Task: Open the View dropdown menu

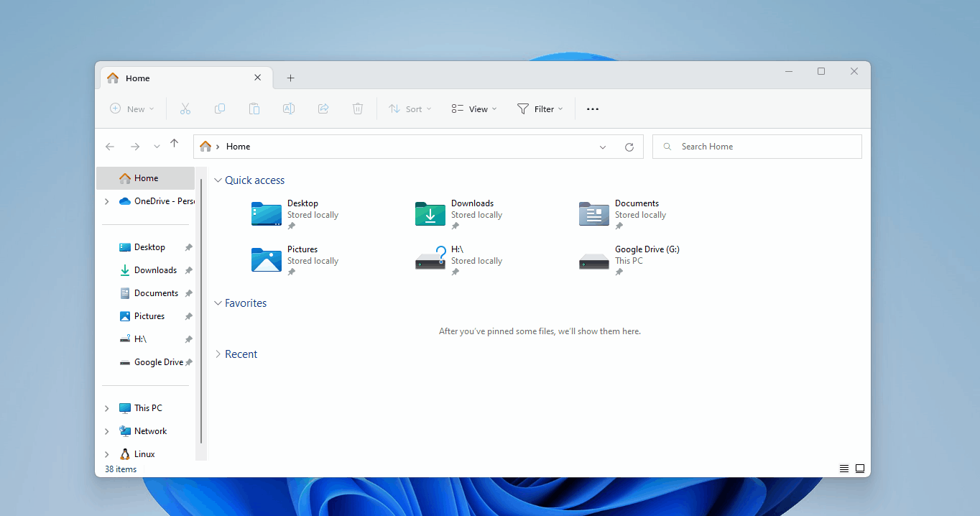Action: 474,109
